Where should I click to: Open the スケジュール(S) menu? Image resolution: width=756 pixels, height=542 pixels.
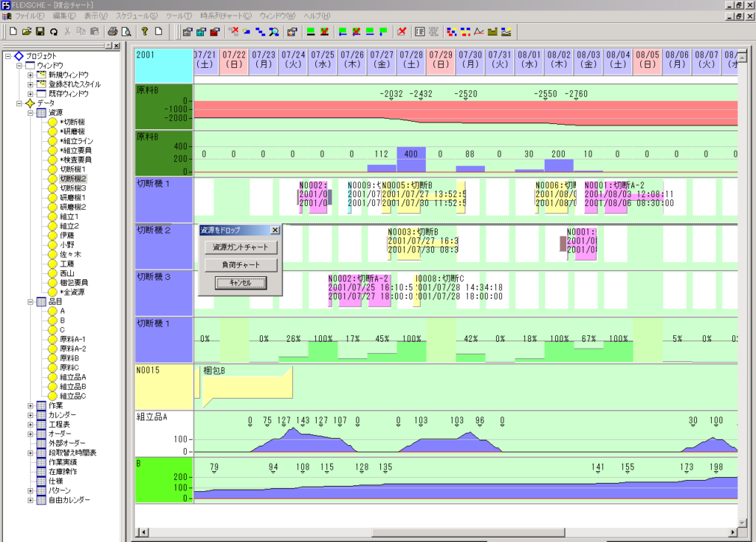137,16
